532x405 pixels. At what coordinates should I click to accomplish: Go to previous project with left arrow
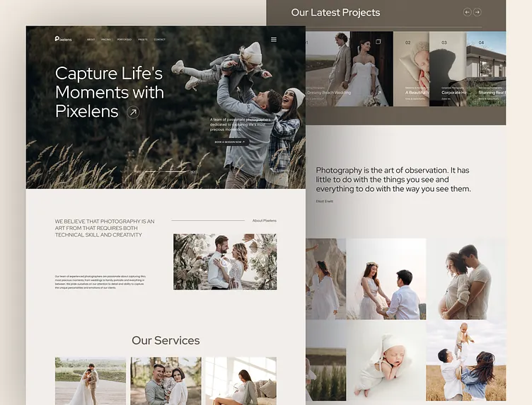[467, 12]
